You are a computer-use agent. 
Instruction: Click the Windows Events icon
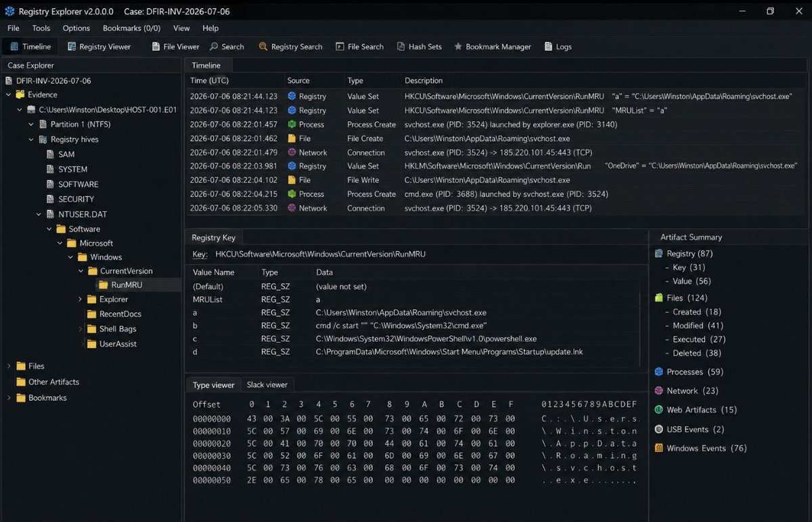[659, 448]
